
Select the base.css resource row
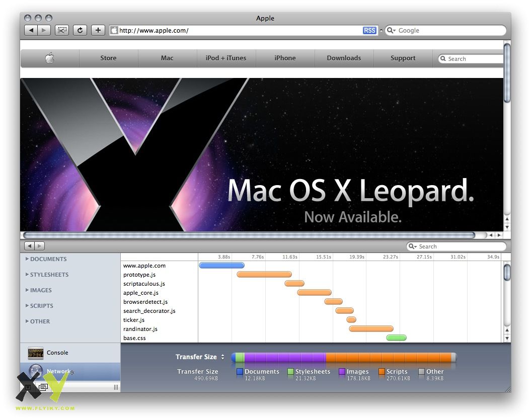pyautogui.click(x=311, y=338)
